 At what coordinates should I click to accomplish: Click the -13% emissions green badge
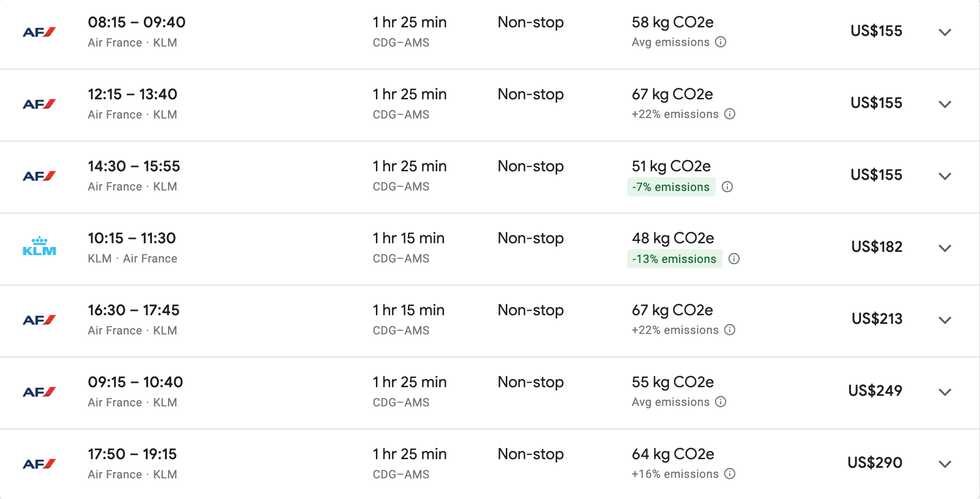coord(674,259)
